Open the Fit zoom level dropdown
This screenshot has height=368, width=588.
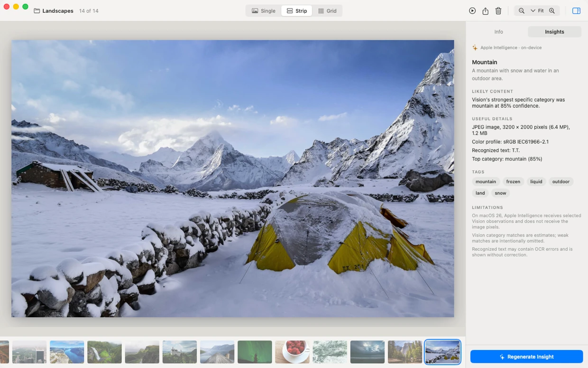(537, 10)
